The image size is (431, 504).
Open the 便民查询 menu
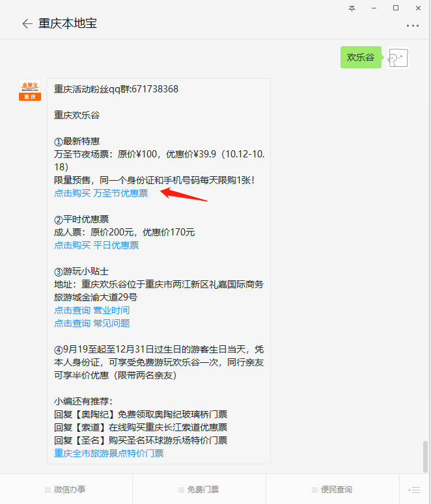click(332, 490)
